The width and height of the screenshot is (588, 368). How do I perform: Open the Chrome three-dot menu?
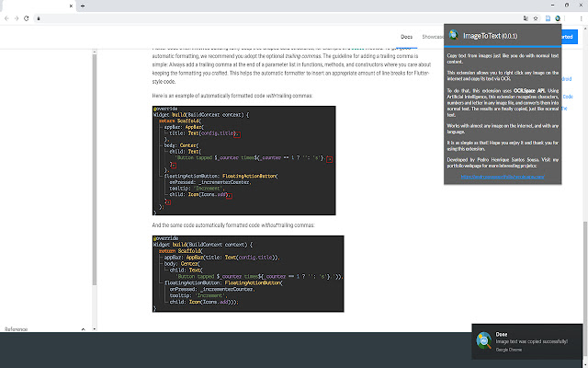coord(581,17)
